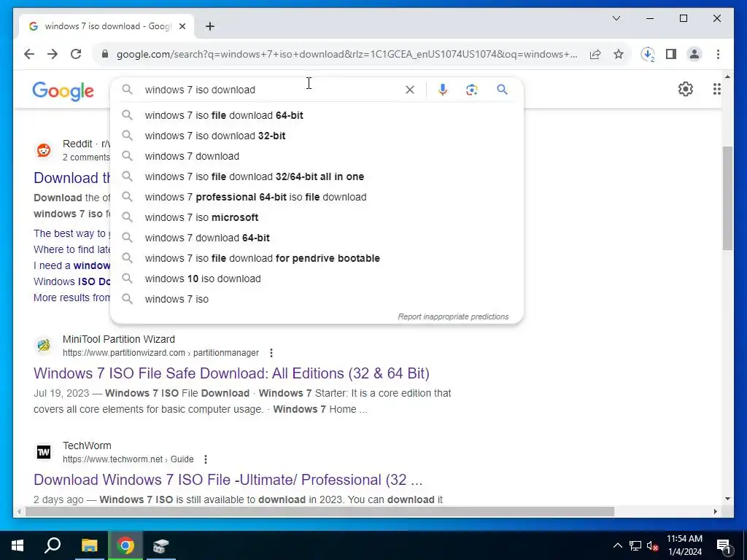Go forward using the browser forward arrow
The image size is (747, 560).
point(53,54)
